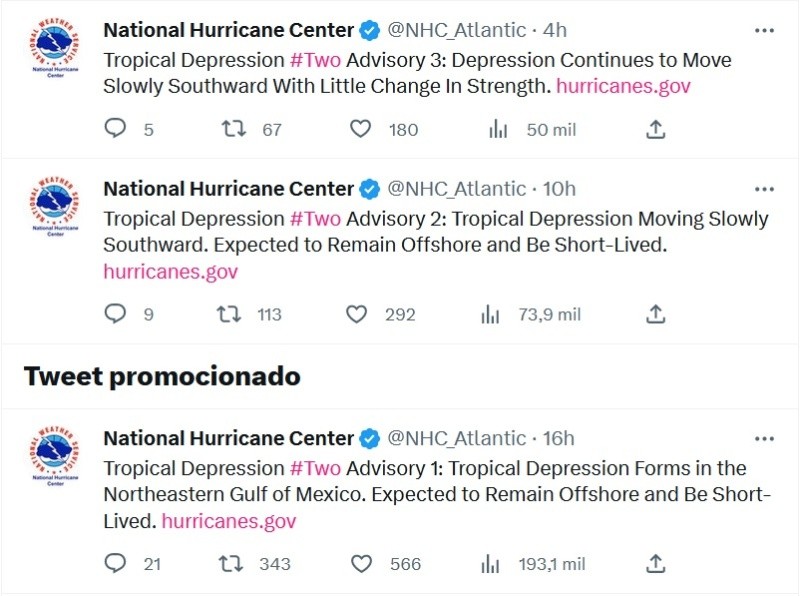Retweet the Advisory 1 tweet with 343 retweets
The width and height of the screenshot is (800, 596).
pos(233,564)
